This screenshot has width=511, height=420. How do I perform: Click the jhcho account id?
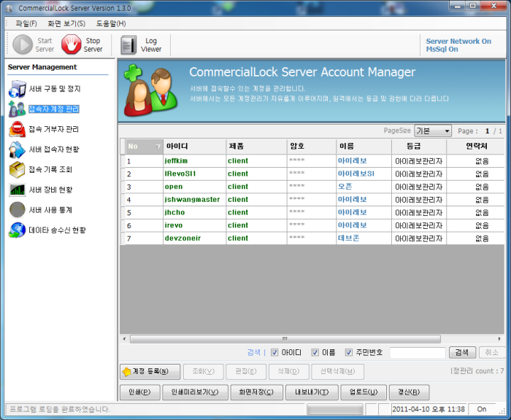point(174,213)
